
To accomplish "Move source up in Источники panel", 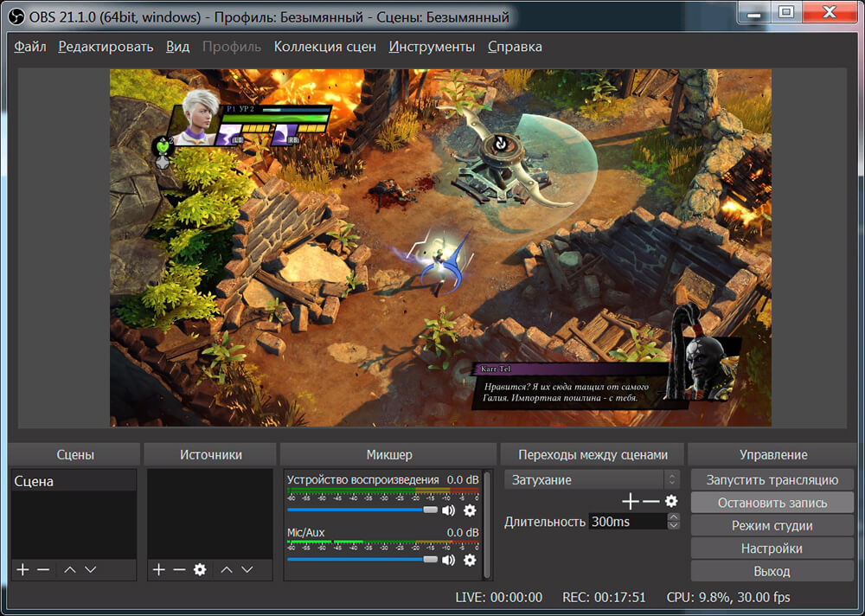I will point(227,569).
